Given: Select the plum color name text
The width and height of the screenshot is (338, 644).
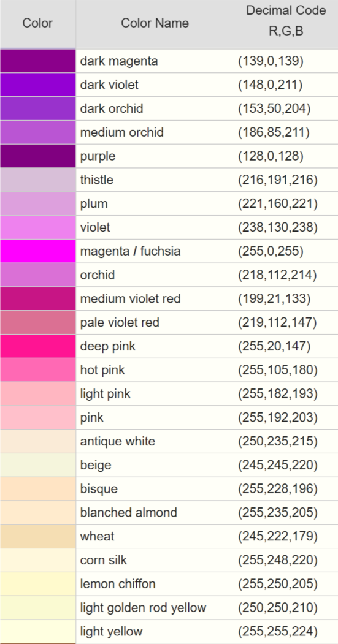Looking at the screenshot, I should [94, 203].
